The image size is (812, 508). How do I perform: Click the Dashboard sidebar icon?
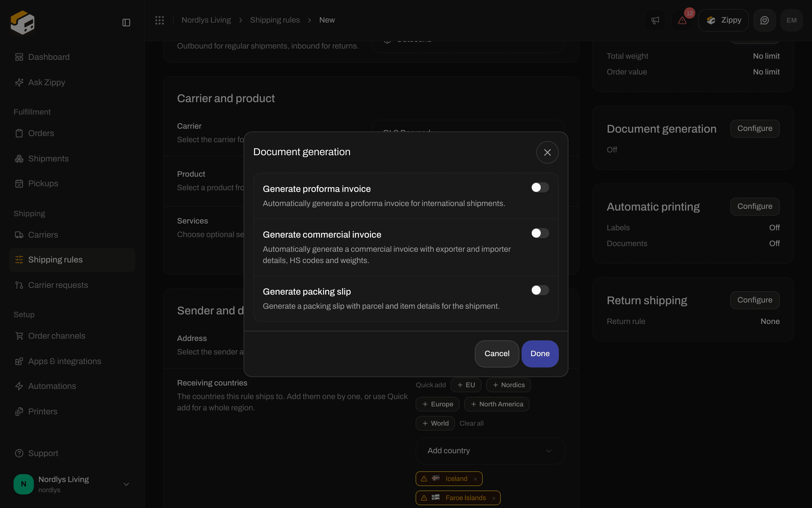19,57
